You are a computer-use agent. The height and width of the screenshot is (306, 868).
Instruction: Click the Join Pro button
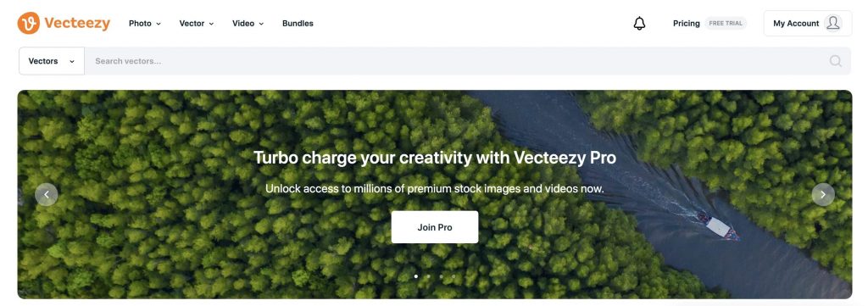pos(435,227)
